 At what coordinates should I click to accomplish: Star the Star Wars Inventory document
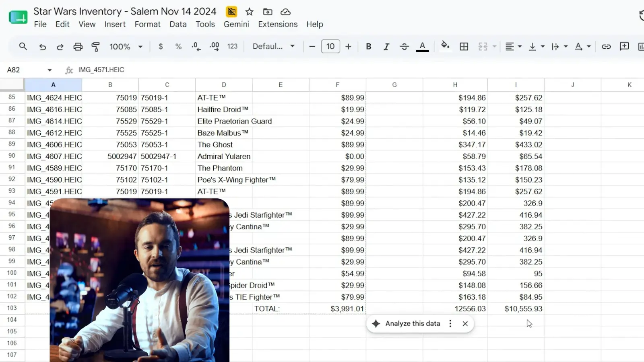click(x=250, y=12)
